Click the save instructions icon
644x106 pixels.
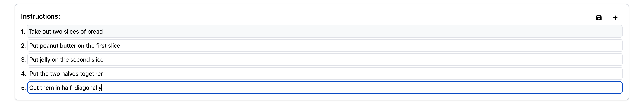(599, 18)
